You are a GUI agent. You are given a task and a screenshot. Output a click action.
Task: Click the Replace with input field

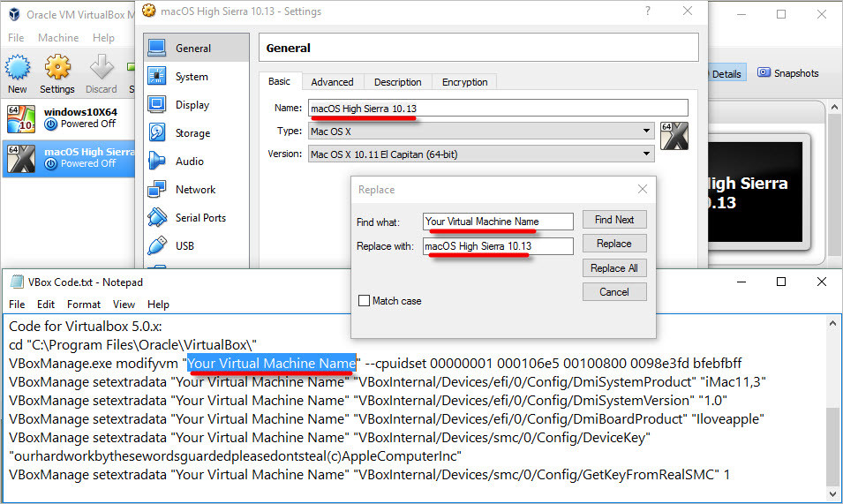click(498, 246)
